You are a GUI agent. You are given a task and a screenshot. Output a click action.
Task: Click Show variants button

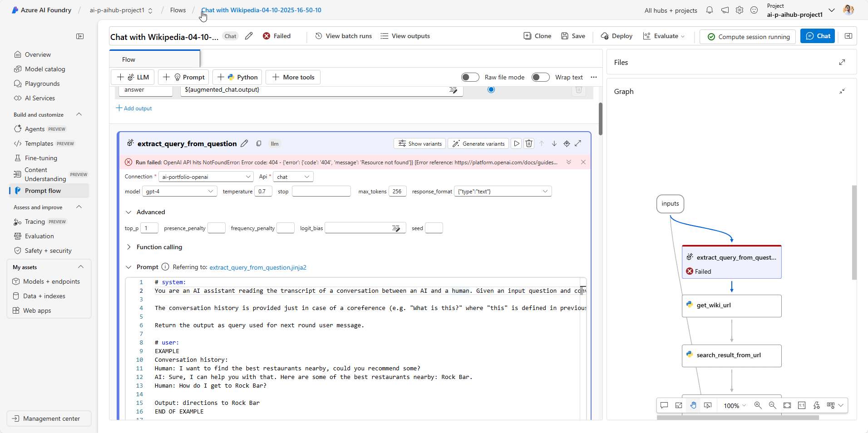point(420,143)
